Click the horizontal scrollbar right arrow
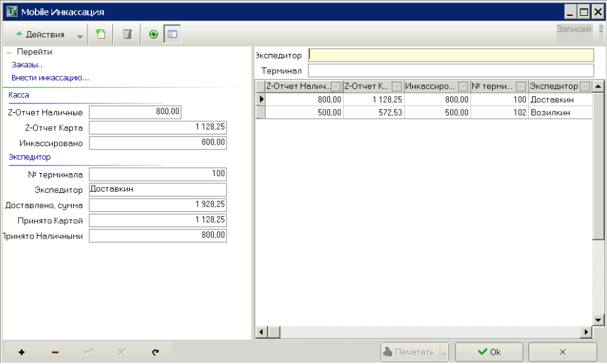This screenshot has height=364, width=607. click(586, 332)
